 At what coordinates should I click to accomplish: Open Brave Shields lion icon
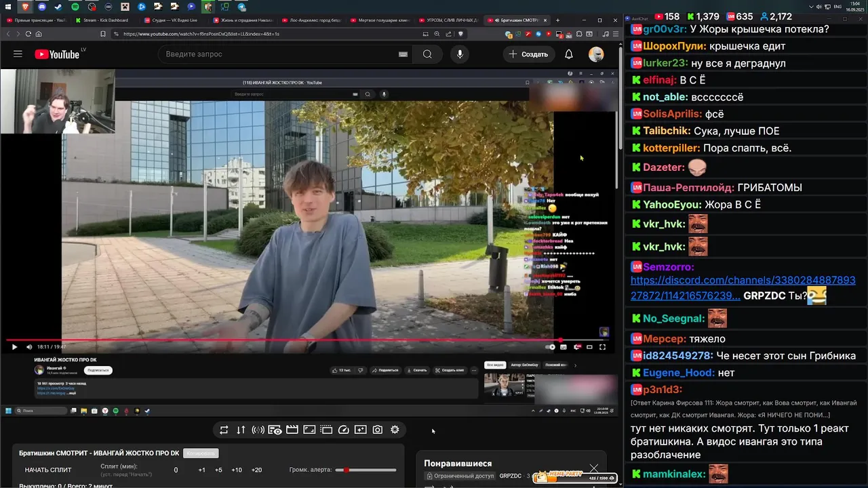click(x=460, y=34)
